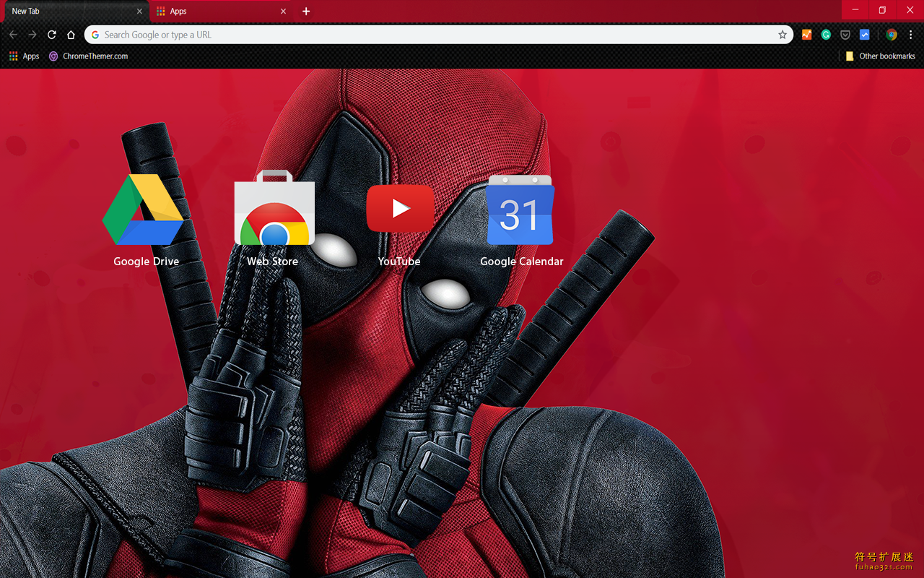This screenshot has width=924, height=578.
Task: Switch to the Apps tab
Action: point(222,12)
